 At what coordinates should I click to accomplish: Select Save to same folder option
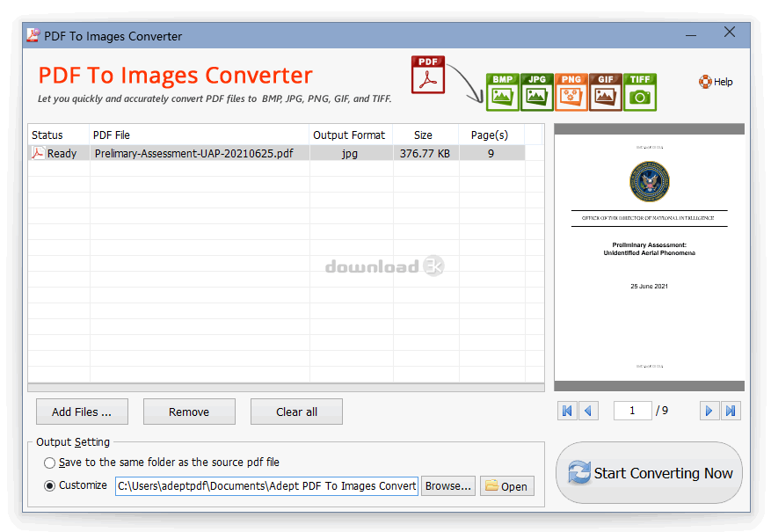49,463
